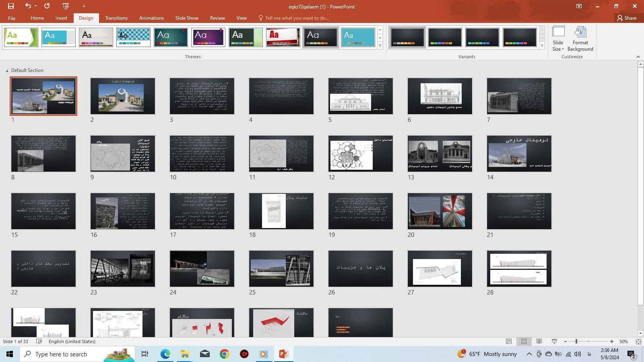
Task: Check spelling status bar icon
Action: click(x=39, y=341)
